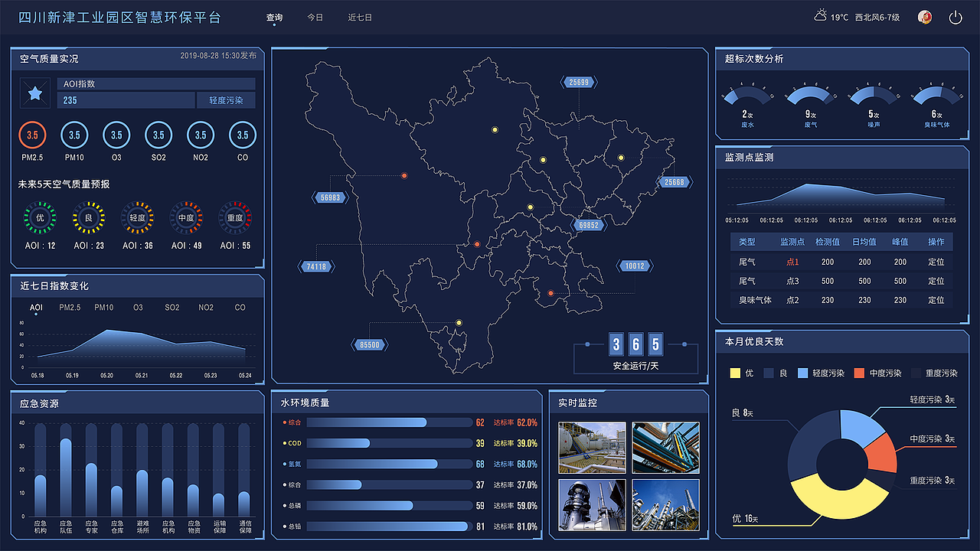The width and height of the screenshot is (980, 551).
Task: Click the 应急专家 bar in 应急资源 chart
Action: tap(91, 489)
